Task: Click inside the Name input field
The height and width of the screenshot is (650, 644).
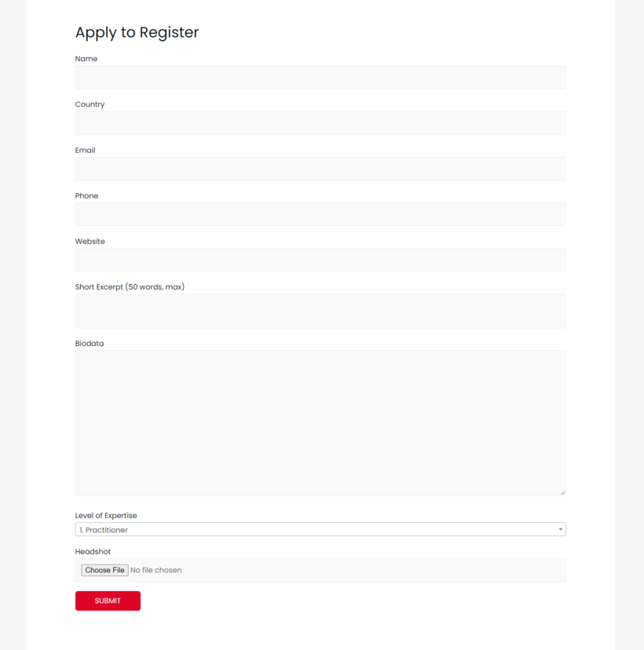Action: [x=320, y=77]
